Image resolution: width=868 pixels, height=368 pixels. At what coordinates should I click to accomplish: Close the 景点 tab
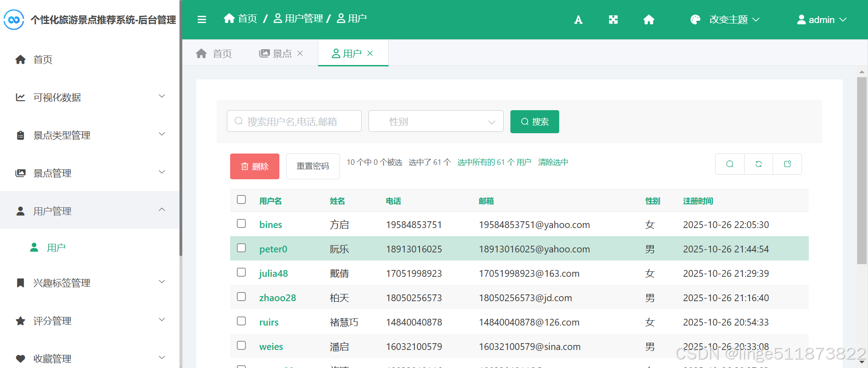(x=300, y=53)
